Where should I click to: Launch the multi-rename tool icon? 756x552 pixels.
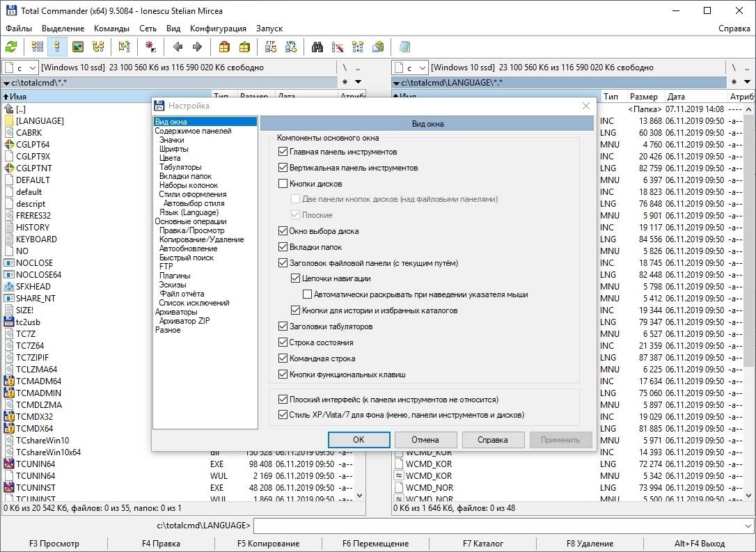tap(338, 47)
